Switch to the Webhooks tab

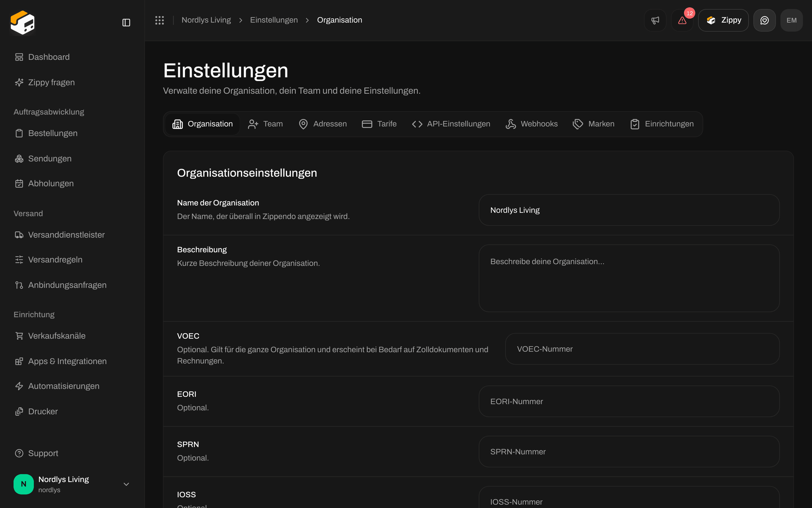tap(532, 124)
